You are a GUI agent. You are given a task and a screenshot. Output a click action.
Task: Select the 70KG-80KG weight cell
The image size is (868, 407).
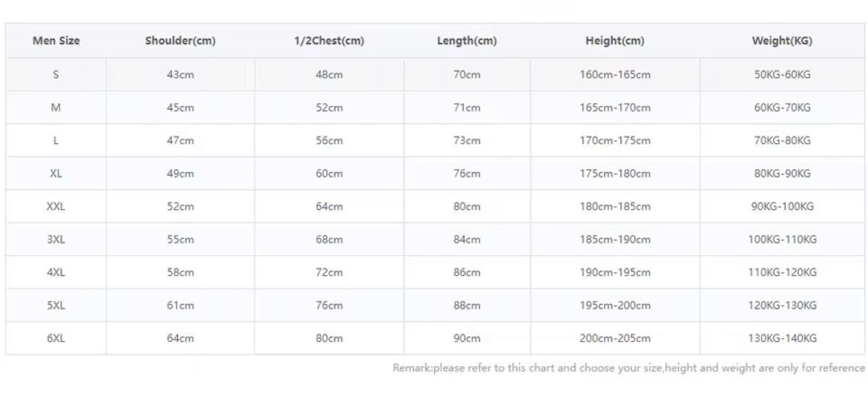(x=782, y=141)
